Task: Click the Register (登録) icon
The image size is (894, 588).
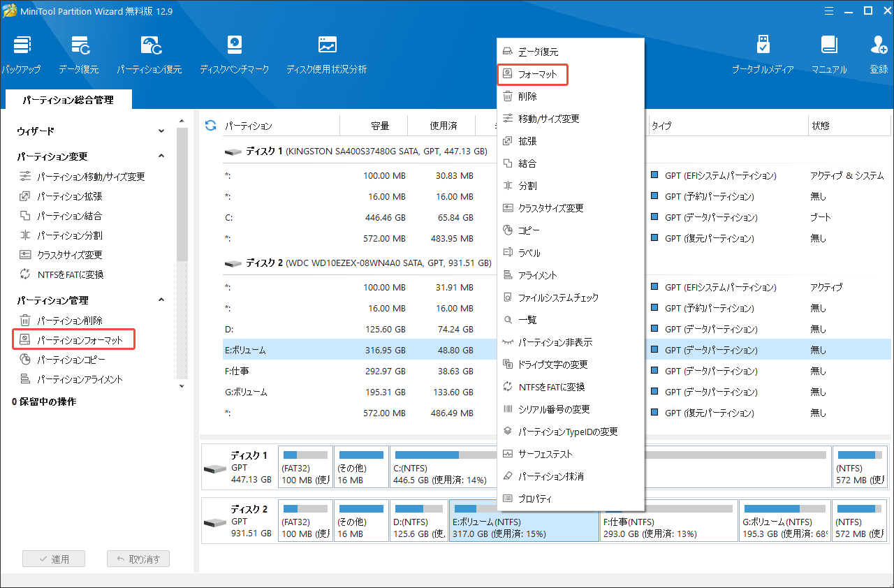Action: tap(879, 54)
